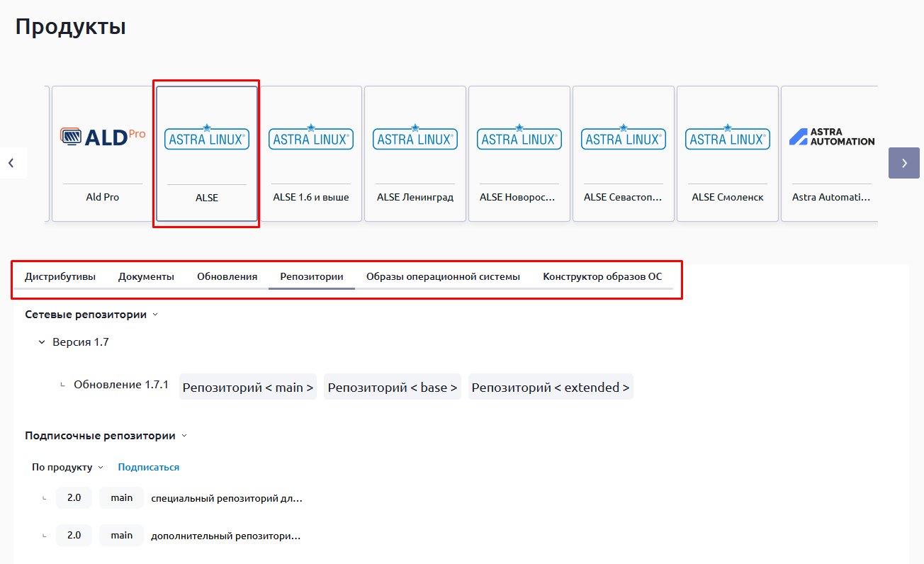This screenshot has width=924, height=564.
Task: Open the ALSE Севастополь product card
Action: click(x=624, y=154)
